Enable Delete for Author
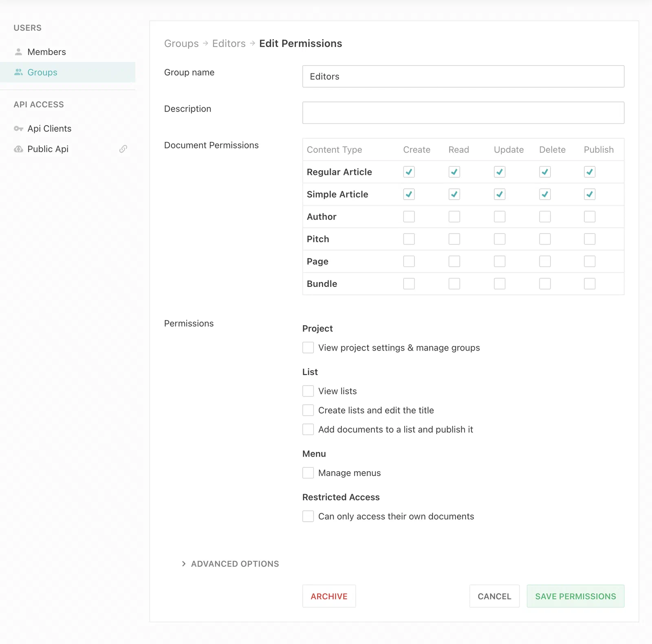 coord(545,216)
